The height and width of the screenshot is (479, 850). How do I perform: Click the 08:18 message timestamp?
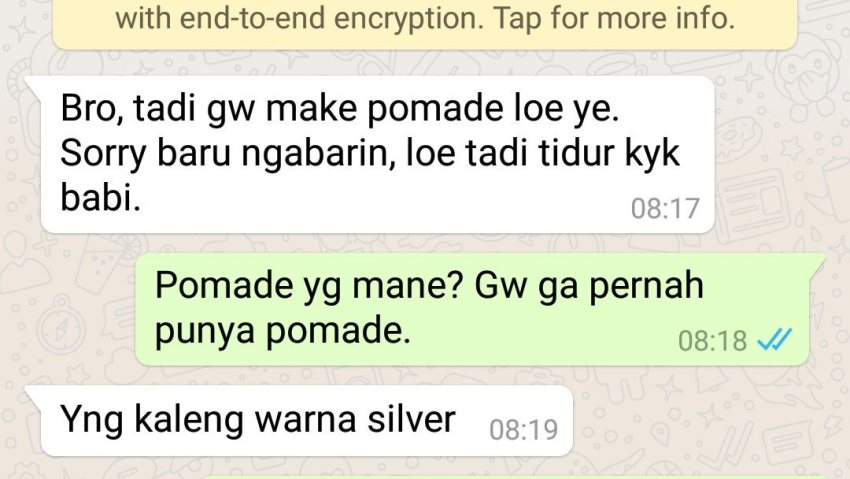click(712, 341)
